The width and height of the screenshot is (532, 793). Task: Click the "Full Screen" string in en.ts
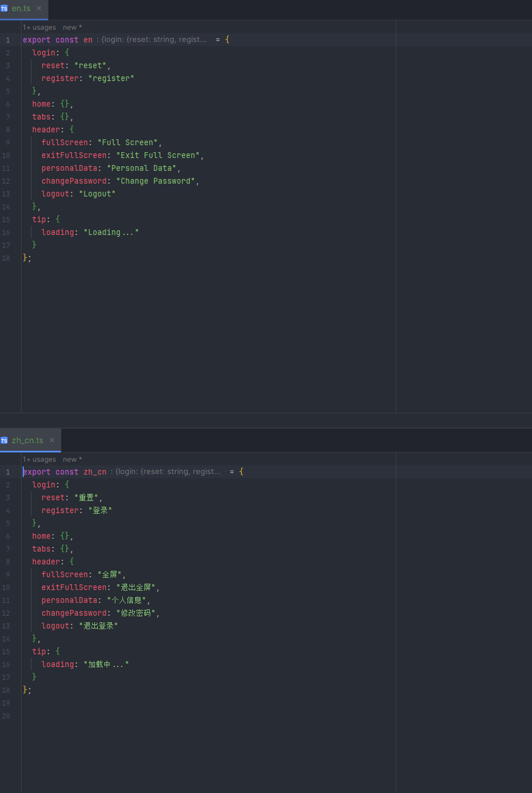[x=128, y=142]
